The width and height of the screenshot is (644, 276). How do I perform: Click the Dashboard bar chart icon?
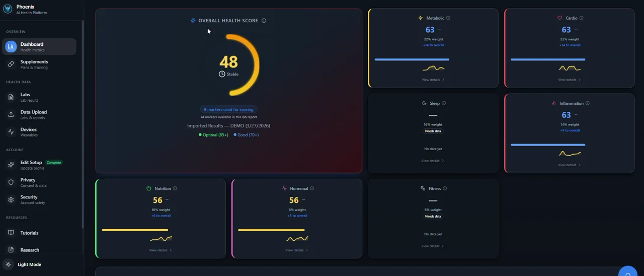[11, 47]
